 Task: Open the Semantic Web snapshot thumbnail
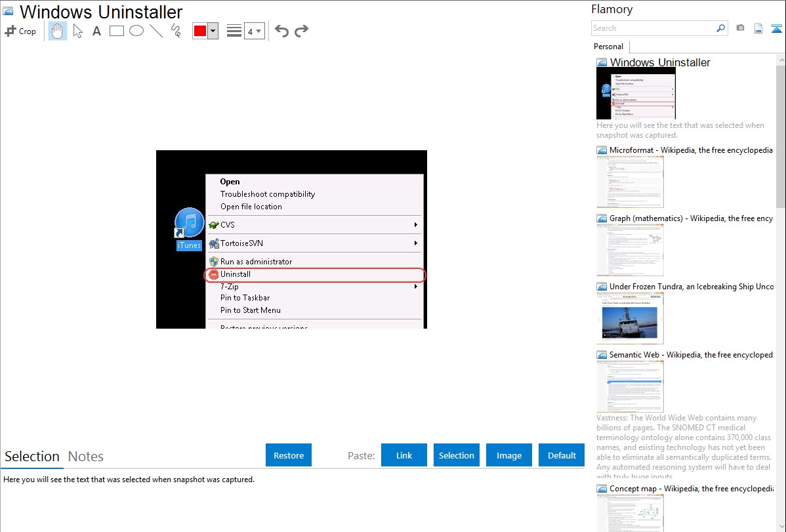click(630, 386)
